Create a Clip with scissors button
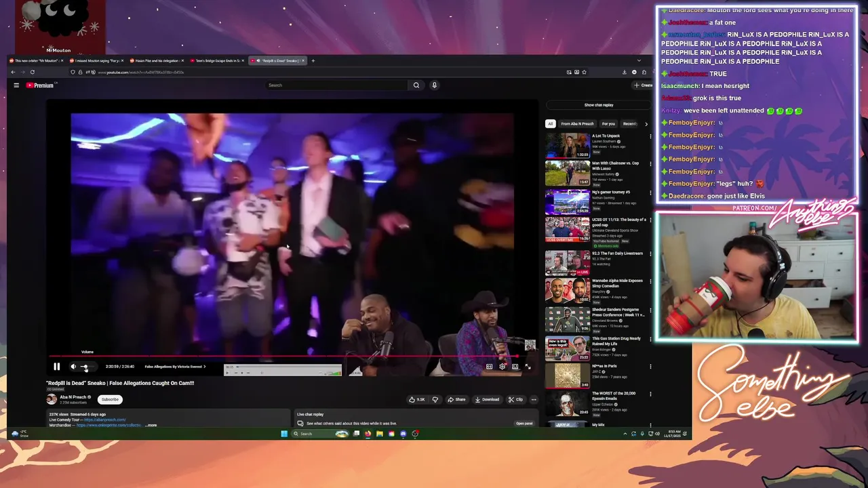The height and width of the screenshot is (488, 868). tap(516, 399)
